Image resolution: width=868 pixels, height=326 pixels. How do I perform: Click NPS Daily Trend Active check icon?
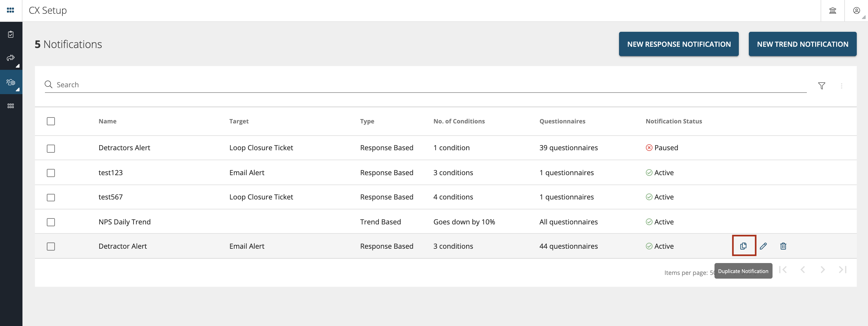(649, 222)
